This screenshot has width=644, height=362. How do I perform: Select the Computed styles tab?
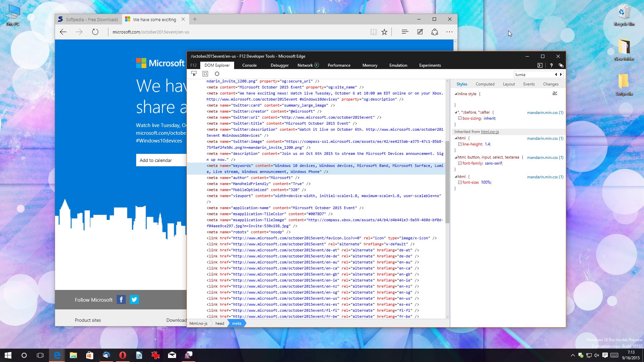point(485,84)
